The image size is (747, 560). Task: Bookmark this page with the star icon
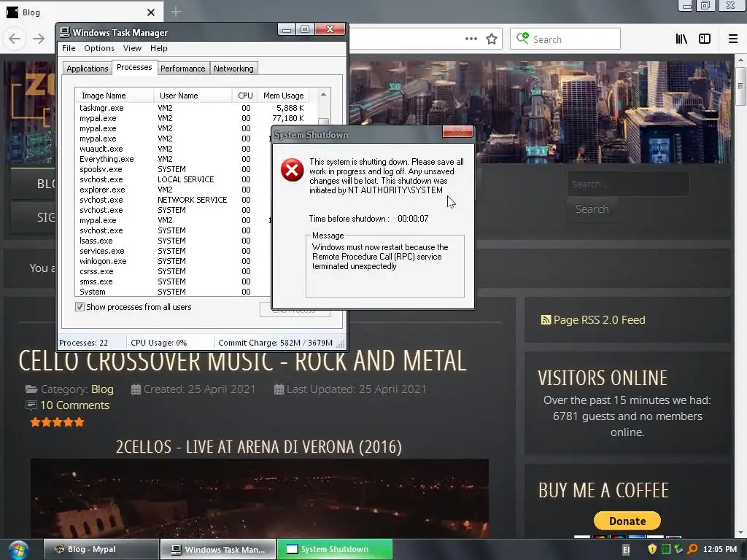tap(492, 39)
